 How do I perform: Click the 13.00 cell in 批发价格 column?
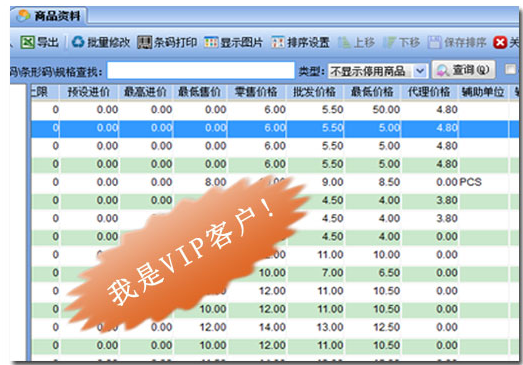[315, 327]
